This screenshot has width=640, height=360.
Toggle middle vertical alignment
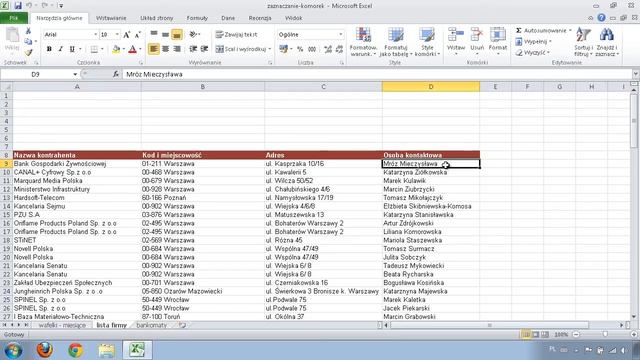click(x=165, y=35)
